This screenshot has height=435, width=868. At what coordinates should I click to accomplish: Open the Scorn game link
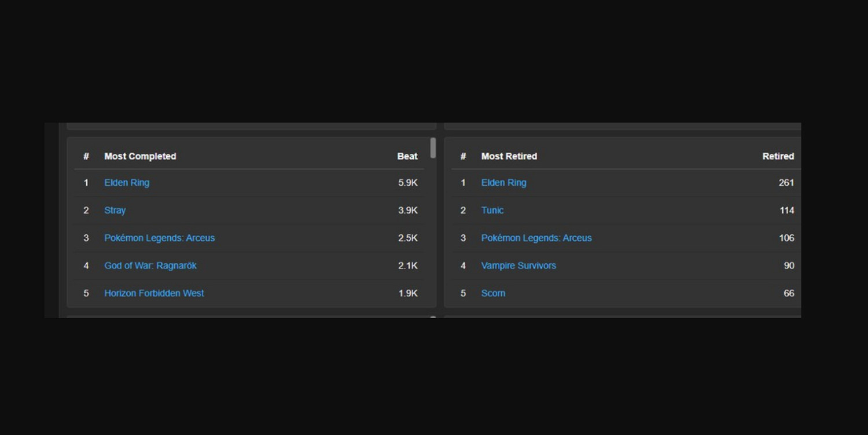[x=493, y=294]
